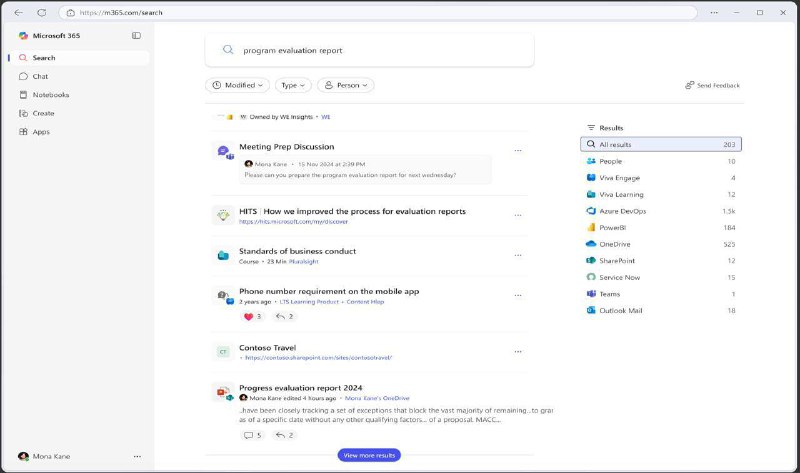Viewport: 800px width, 473px height.
Task: Click the Pluralsight source link
Action: (304, 262)
